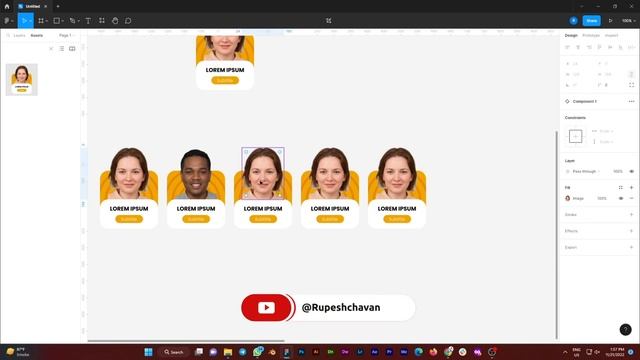Screen dimensions: 640x360
Task: Open the 100% zoom dropdown
Action: pyautogui.click(x=629, y=20)
